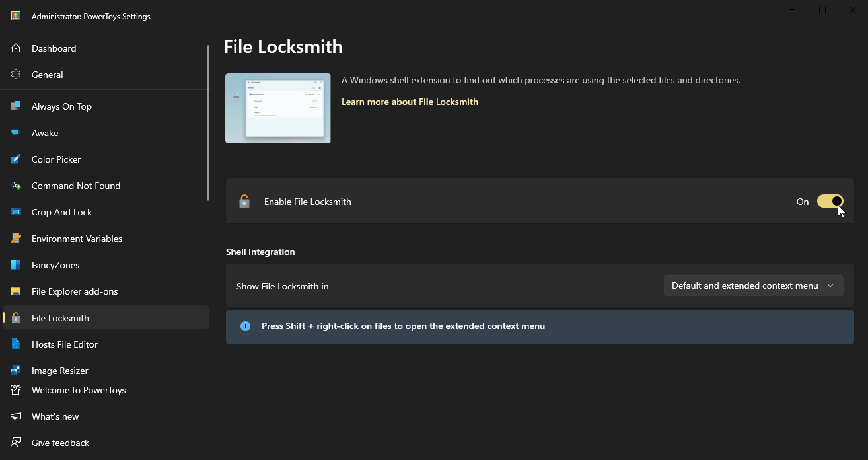The width and height of the screenshot is (868, 460).
Task: Click the info icon in the Shift tip
Action: pyautogui.click(x=245, y=326)
